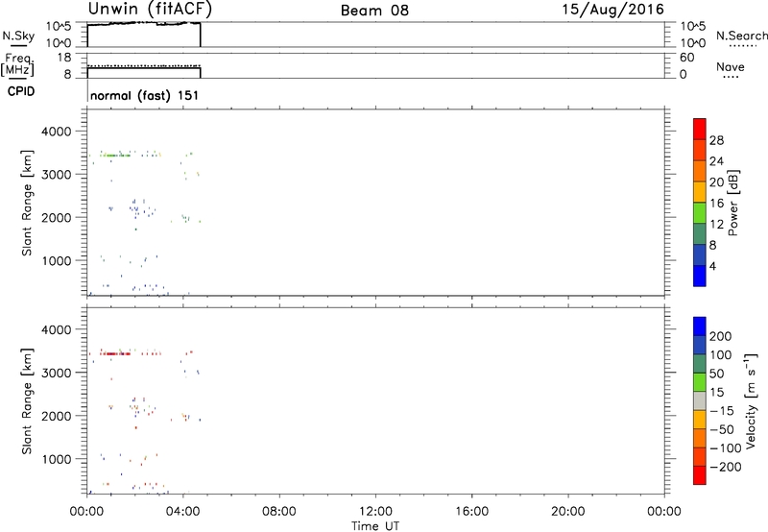768x532 pixels.
Task: Click the 'Unwin (fitACF)' plot title
Action: tap(150, 10)
